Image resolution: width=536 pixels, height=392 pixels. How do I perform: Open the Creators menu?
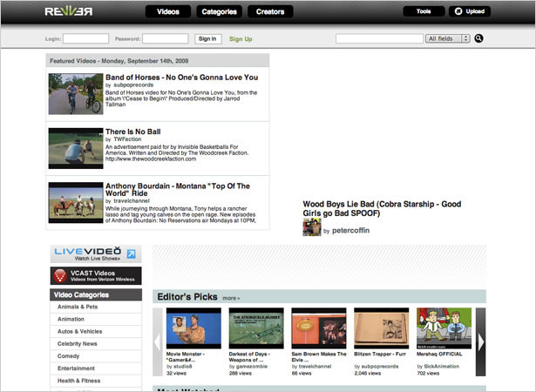coord(270,11)
